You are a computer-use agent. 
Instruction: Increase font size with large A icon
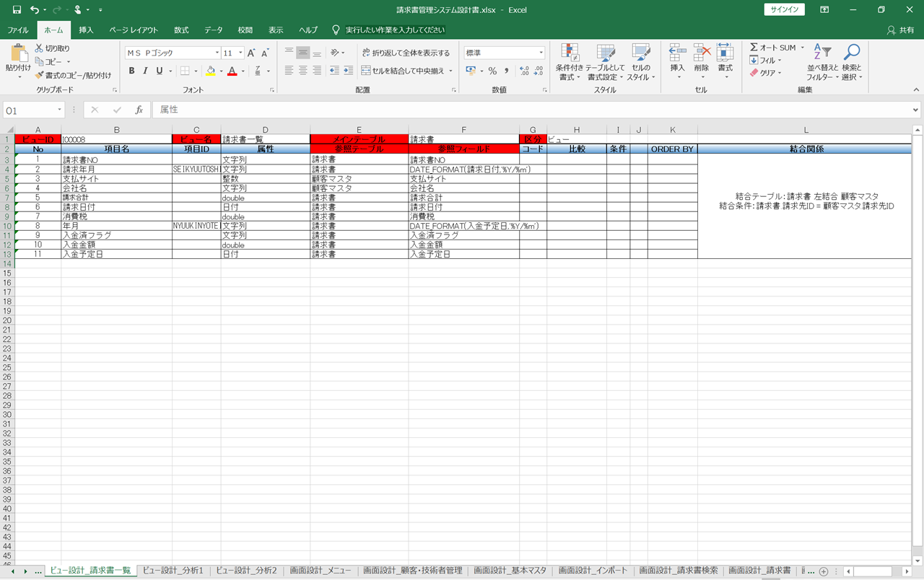251,53
